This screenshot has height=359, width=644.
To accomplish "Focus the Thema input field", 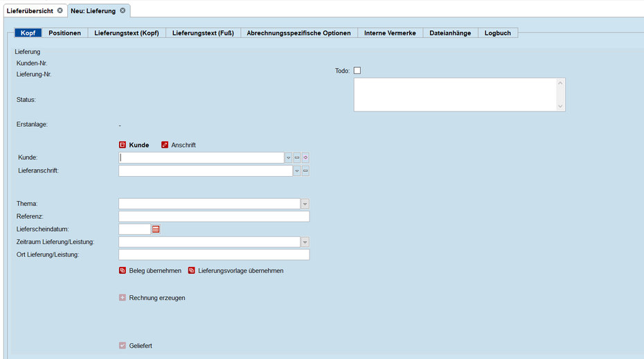I will click(x=209, y=204).
